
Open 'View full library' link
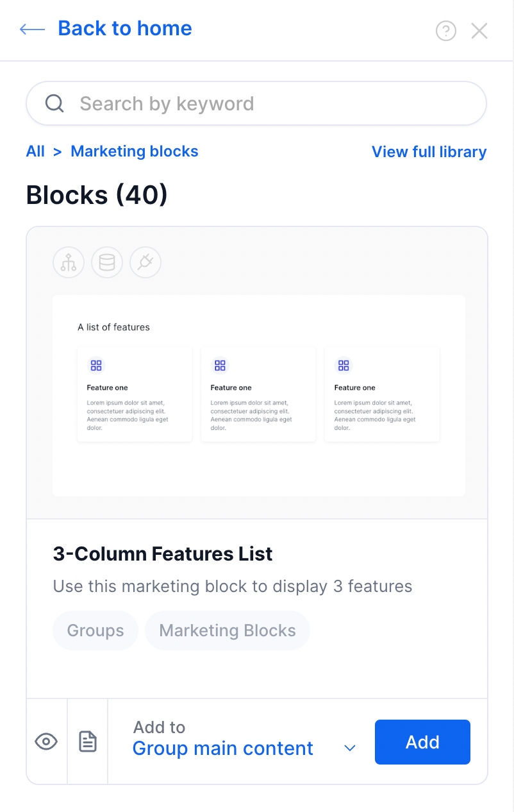coord(429,152)
